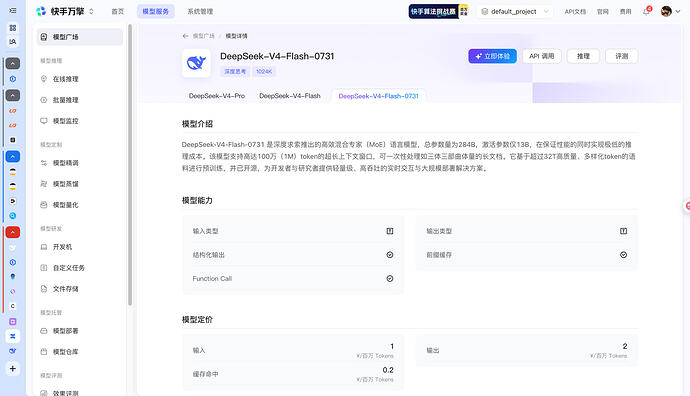Screen dimensions: 690x396
Task: Open the 官网 link
Action: pos(602,11)
